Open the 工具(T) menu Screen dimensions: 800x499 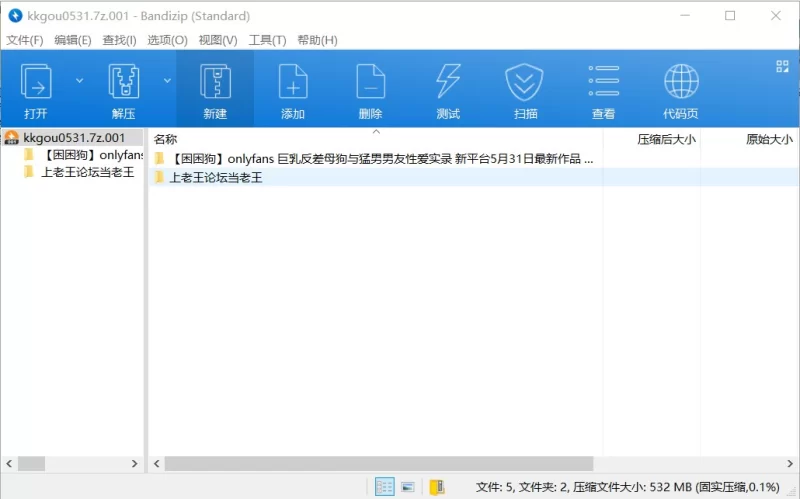point(267,40)
